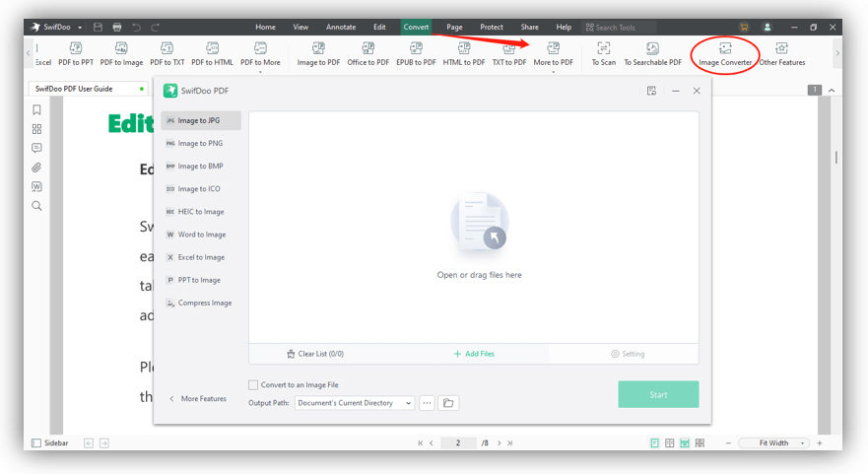Viewport: 868px width, 474px height.
Task: Click the Redo arrow icon
Action: pos(156,27)
